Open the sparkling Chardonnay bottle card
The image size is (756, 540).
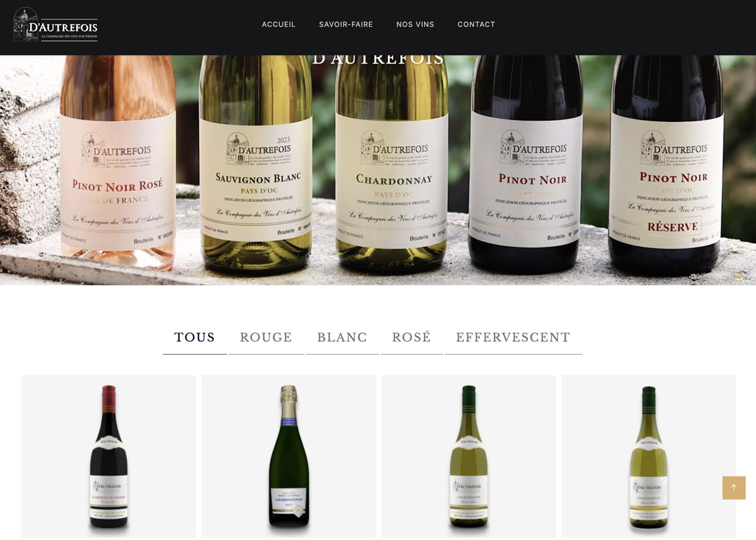pyautogui.click(x=289, y=457)
